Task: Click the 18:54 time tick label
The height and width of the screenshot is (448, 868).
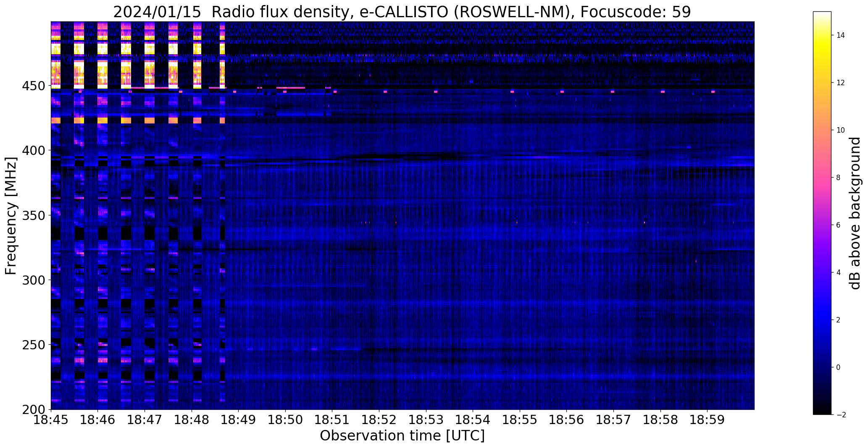Action: coord(473,419)
